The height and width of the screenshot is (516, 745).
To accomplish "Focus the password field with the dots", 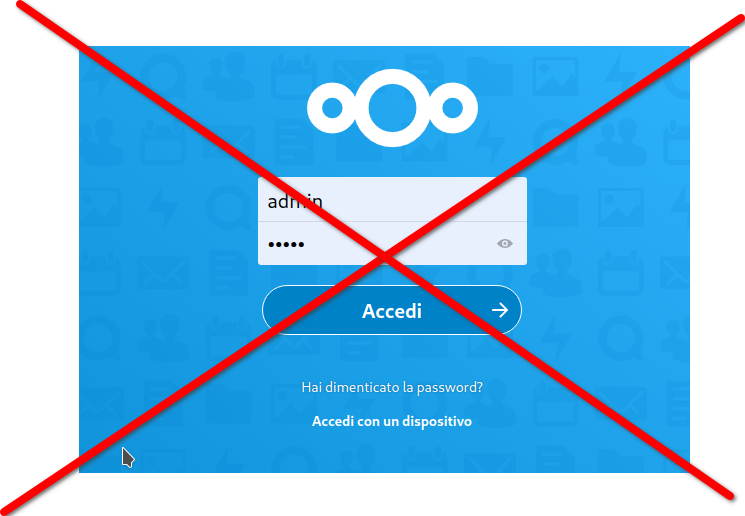I will pyautogui.click(x=392, y=243).
